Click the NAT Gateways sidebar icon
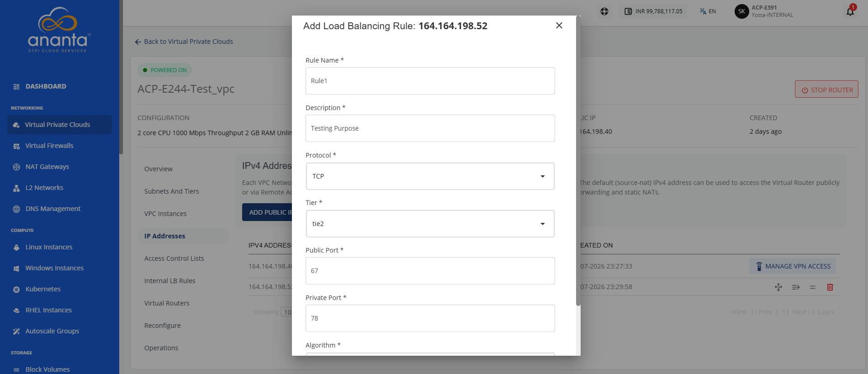 pyautogui.click(x=16, y=167)
